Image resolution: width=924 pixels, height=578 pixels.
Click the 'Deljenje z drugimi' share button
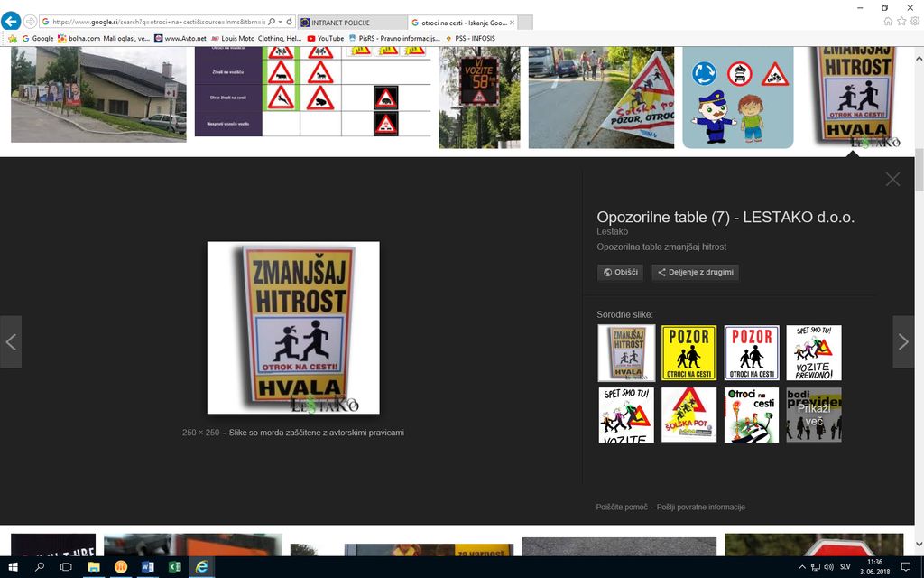(x=695, y=272)
